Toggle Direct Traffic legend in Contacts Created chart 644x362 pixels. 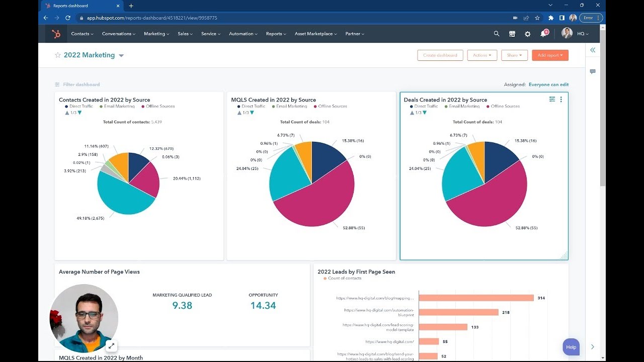pyautogui.click(x=78, y=106)
